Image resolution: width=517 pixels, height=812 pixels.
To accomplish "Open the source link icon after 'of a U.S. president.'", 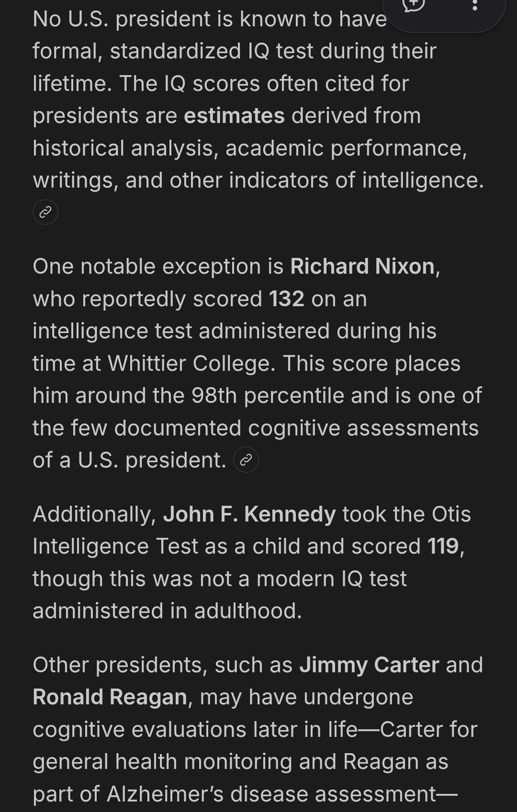I will pyautogui.click(x=246, y=460).
